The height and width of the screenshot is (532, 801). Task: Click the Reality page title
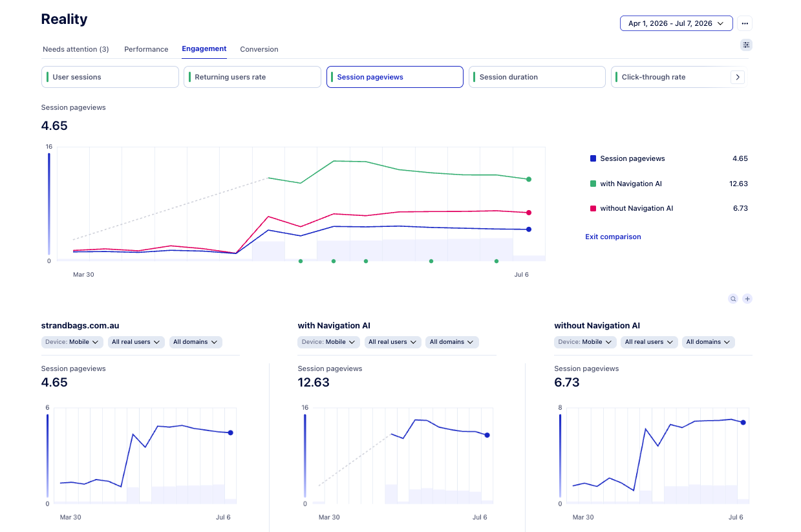64,19
